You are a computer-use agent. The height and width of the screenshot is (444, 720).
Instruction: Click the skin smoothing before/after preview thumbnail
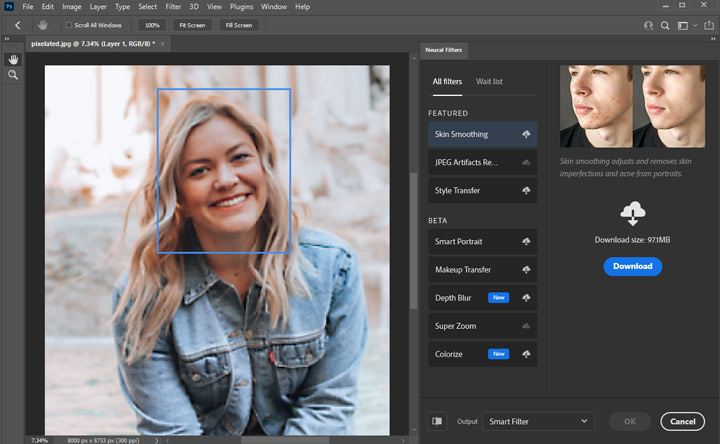click(631, 107)
